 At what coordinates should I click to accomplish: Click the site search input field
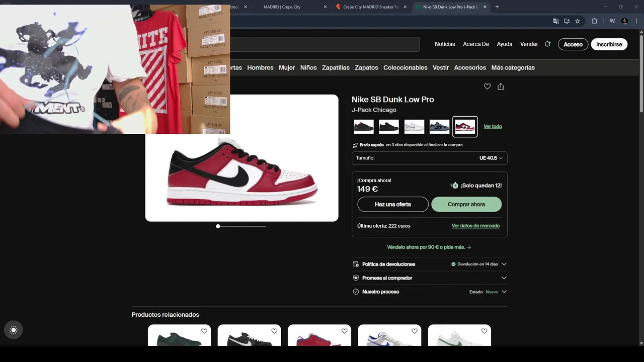pos(325,44)
